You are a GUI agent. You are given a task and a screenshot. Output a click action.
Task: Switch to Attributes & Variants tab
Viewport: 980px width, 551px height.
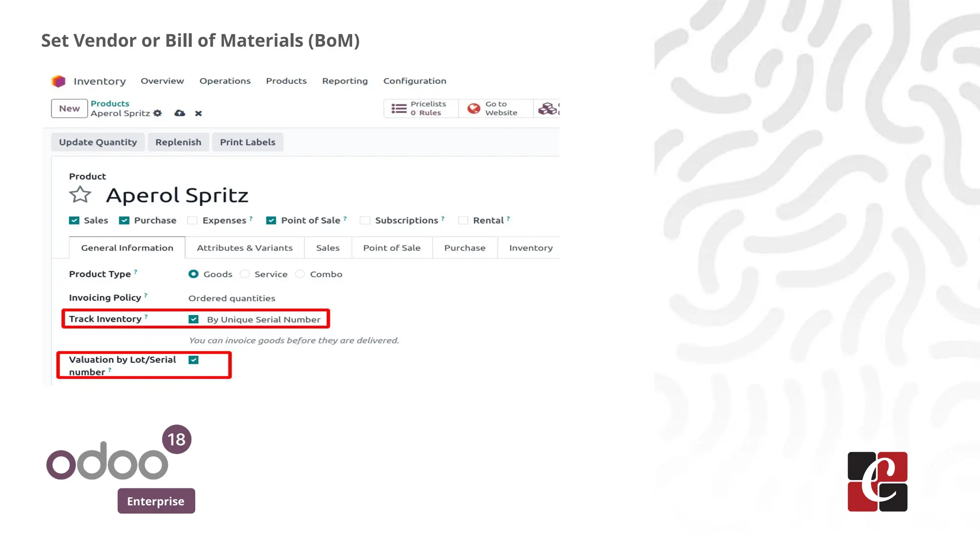point(245,248)
